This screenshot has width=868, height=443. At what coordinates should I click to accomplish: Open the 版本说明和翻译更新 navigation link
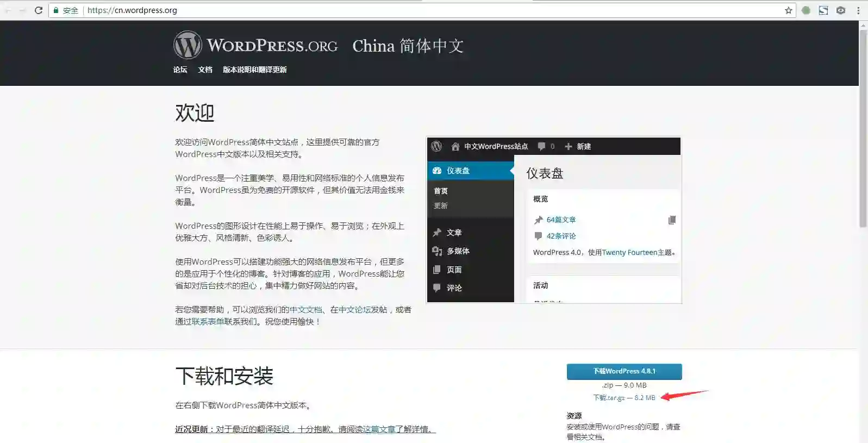click(254, 70)
